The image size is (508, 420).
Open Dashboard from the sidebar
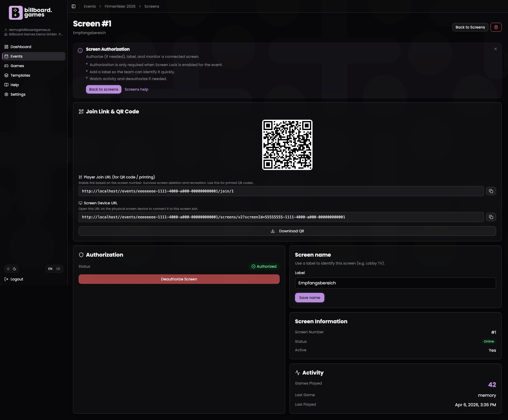[x=20, y=47]
